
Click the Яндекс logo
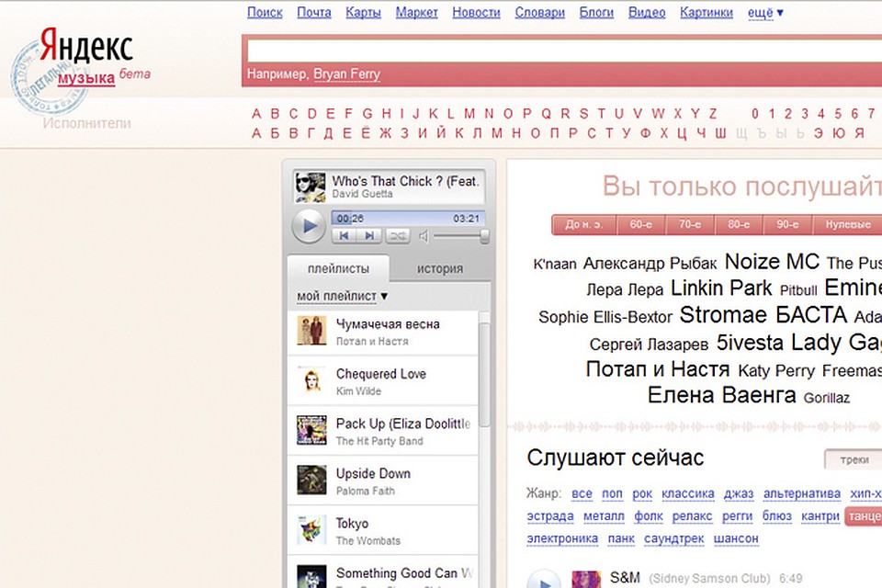coord(86,45)
